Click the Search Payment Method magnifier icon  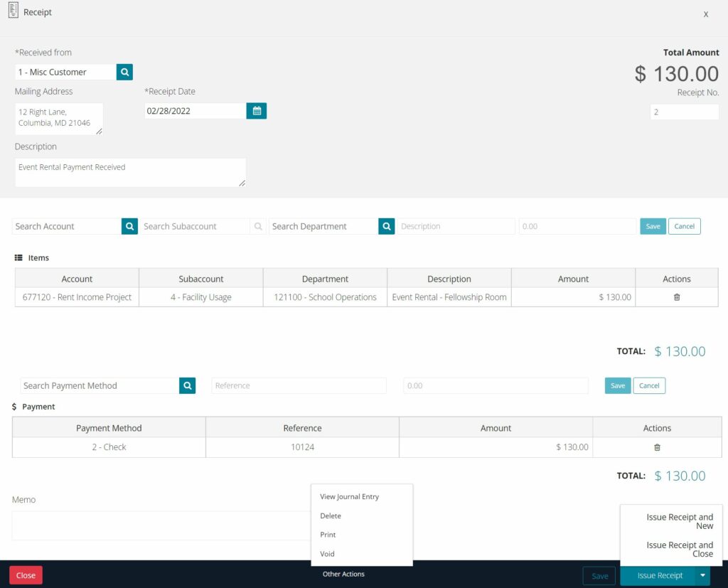click(187, 385)
